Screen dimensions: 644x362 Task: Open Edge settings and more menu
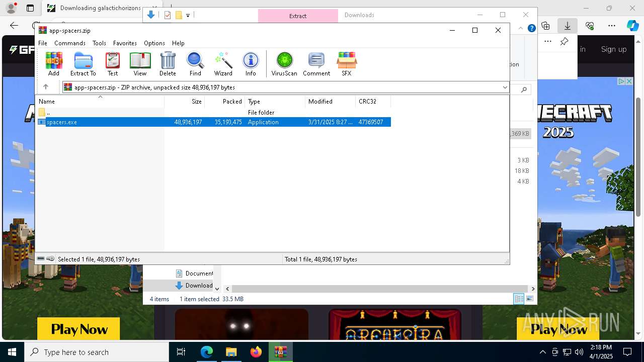612,26
